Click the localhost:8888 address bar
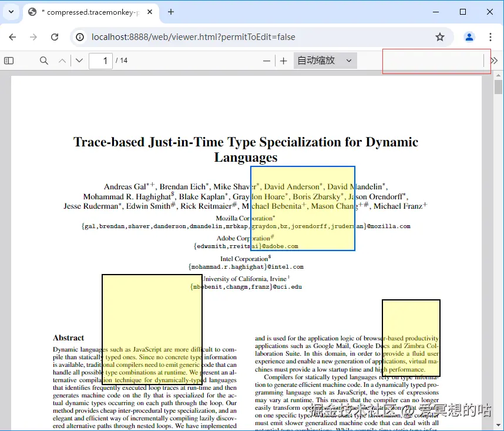 (x=262, y=37)
